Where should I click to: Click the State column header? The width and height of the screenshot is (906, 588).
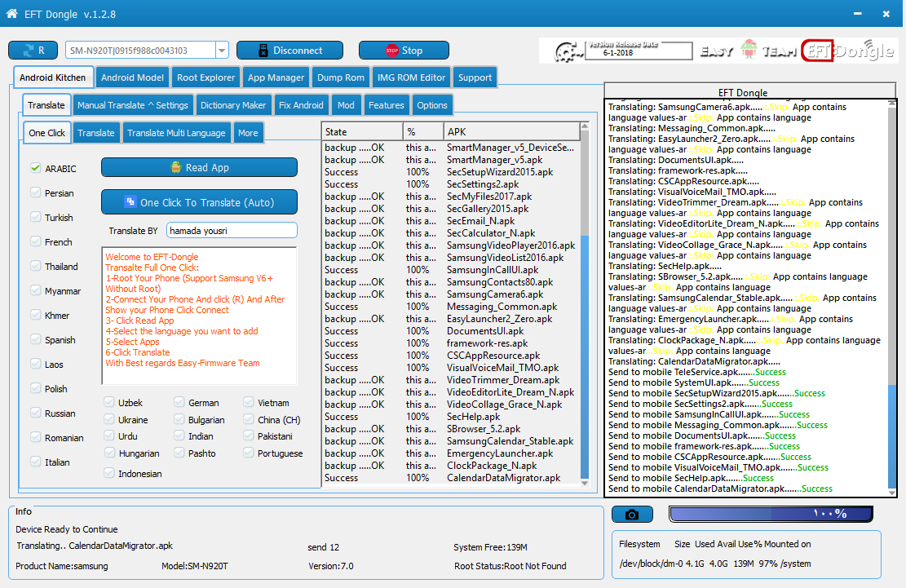[362, 131]
